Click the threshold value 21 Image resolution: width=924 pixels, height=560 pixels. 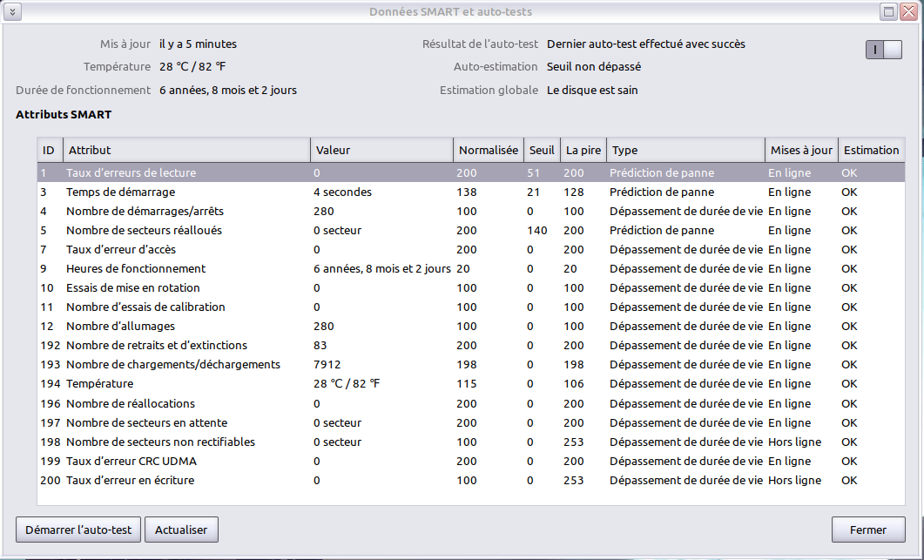[x=533, y=192]
